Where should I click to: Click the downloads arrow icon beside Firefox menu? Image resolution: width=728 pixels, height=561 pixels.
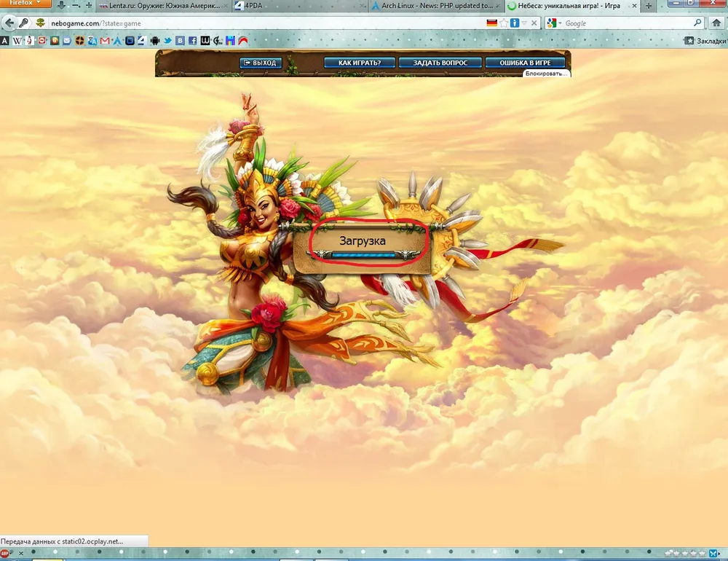61,5
